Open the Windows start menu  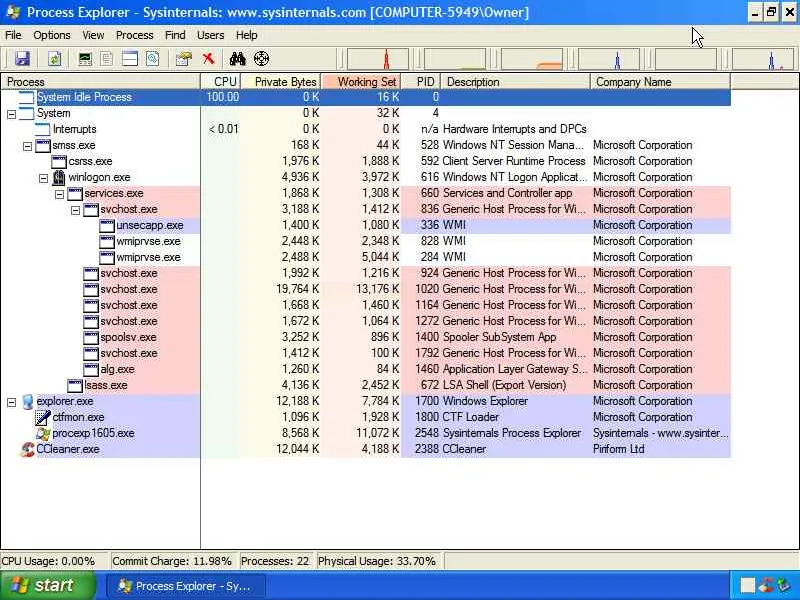pos(47,585)
